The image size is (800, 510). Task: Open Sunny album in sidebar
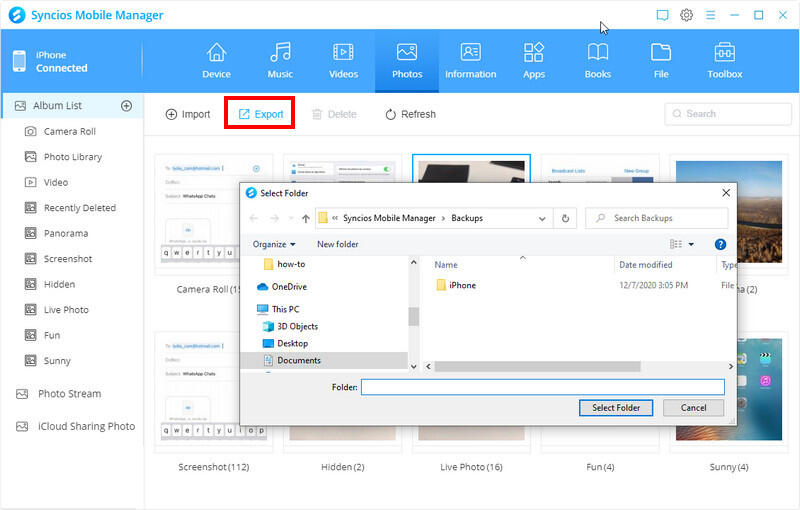[x=57, y=361]
